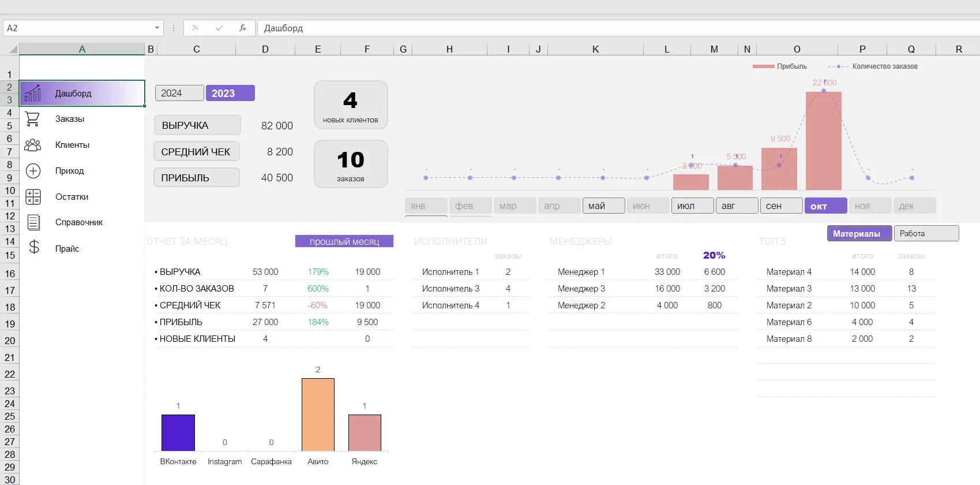Click the СРЕДНИЙ ЧЕК label button
This screenshot has width=980, height=485.
point(197,152)
